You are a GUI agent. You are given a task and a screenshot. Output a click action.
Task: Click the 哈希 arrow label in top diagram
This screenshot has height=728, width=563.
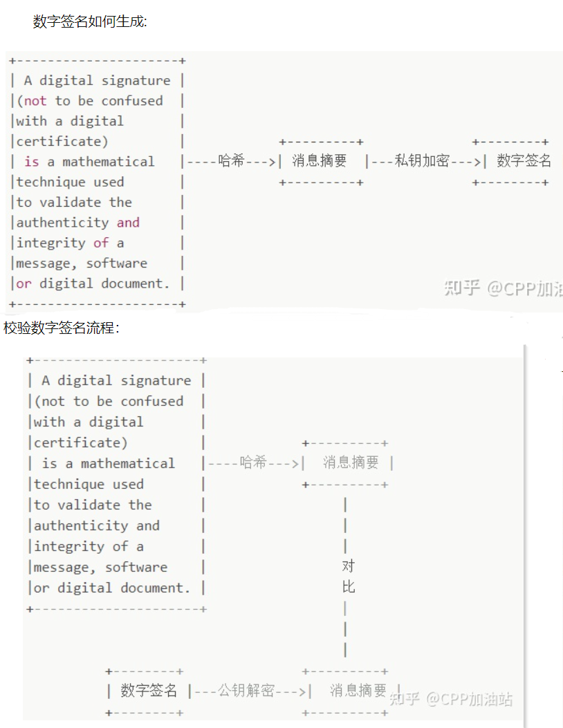231,160
